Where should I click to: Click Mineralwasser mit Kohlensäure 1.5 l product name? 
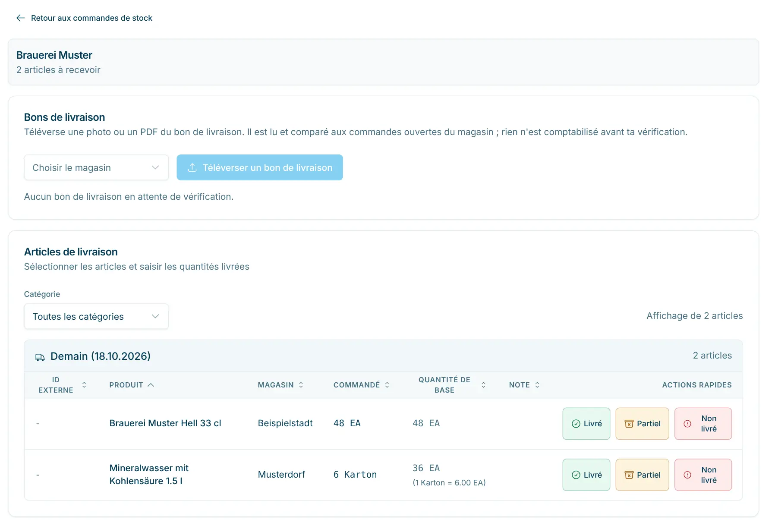coord(149,475)
